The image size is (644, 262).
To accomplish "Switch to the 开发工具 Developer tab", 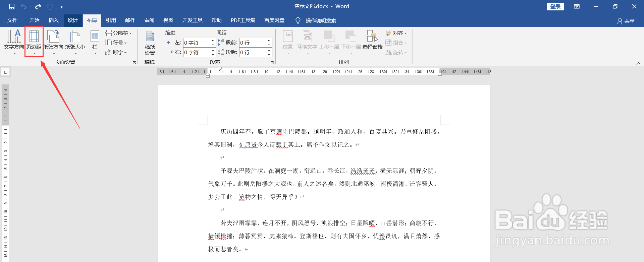I will (x=193, y=20).
